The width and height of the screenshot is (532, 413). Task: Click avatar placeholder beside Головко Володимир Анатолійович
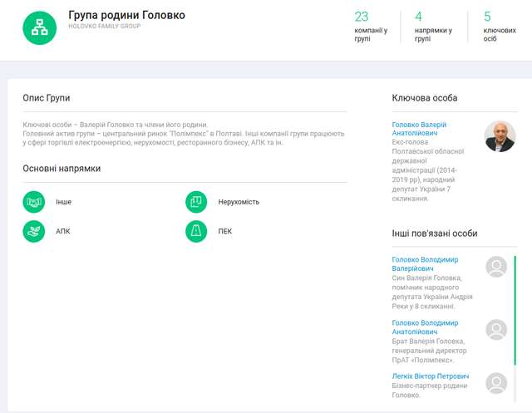point(496,330)
